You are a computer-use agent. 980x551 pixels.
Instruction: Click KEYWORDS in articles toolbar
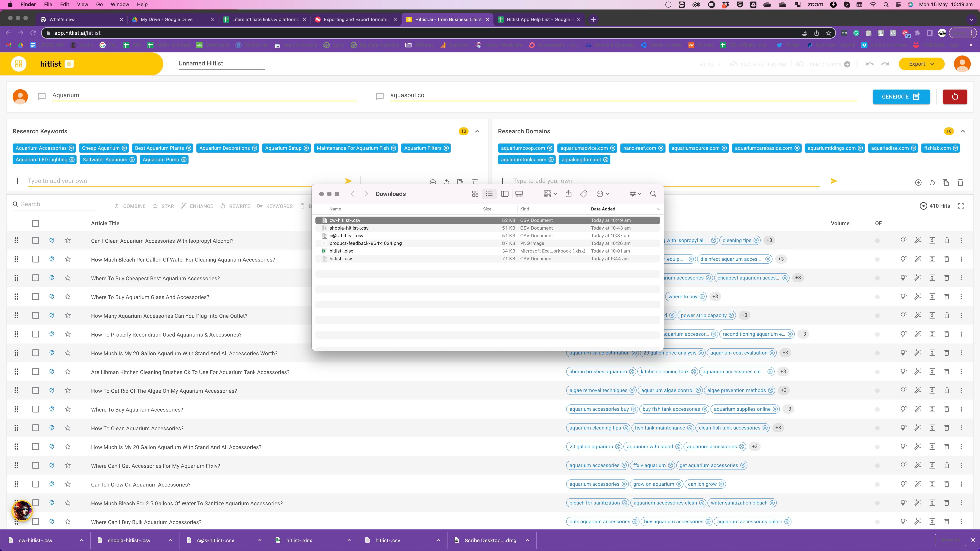[x=275, y=206]
